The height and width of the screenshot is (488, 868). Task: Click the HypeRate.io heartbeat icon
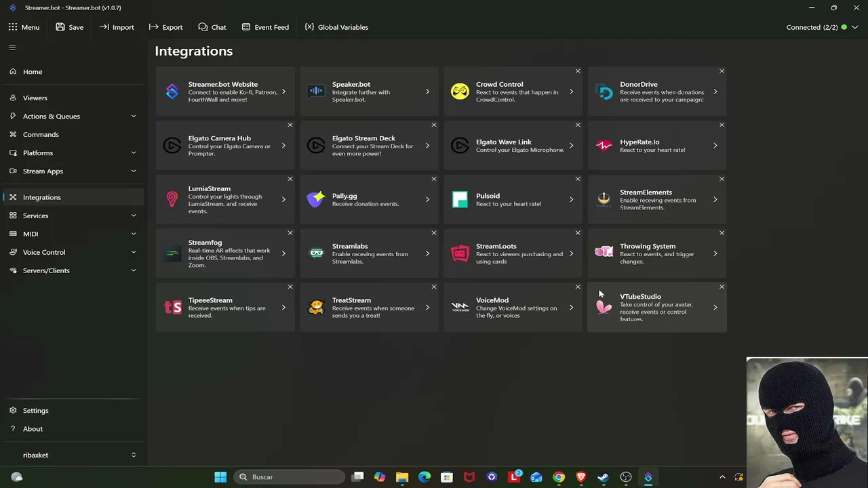pos(604,145)
